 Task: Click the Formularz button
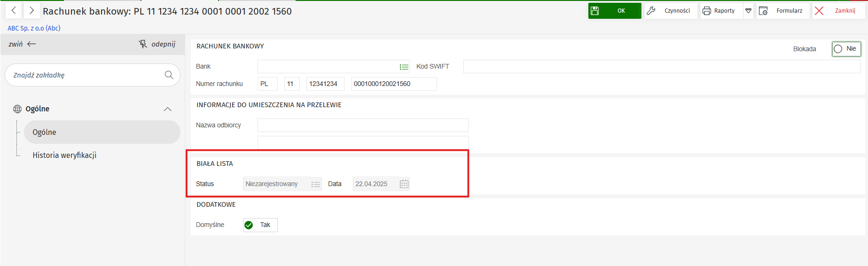click(782, 11)
